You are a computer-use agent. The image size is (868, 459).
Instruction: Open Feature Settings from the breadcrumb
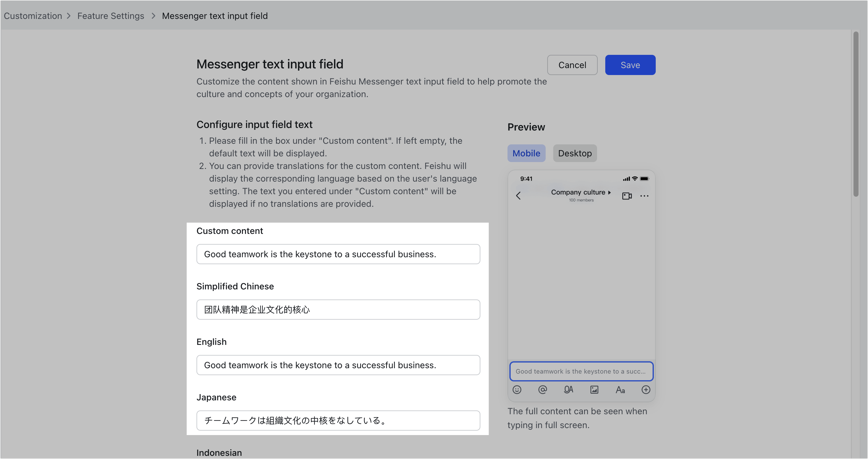(x=110, y=15)
